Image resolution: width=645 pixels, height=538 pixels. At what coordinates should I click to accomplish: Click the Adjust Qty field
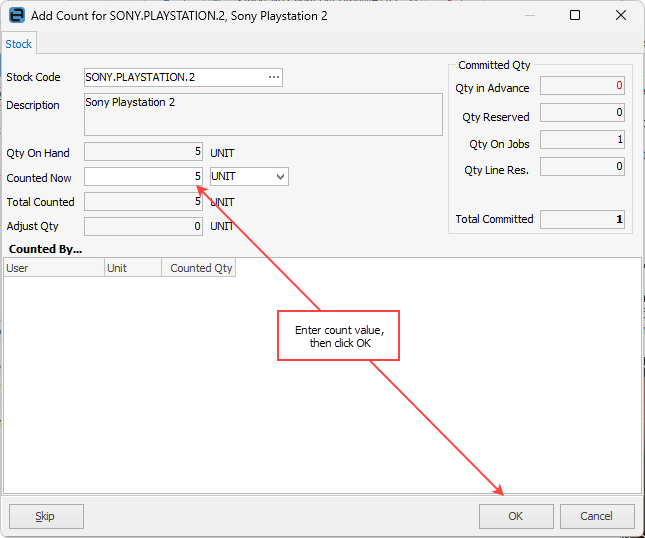click(143, 227)
